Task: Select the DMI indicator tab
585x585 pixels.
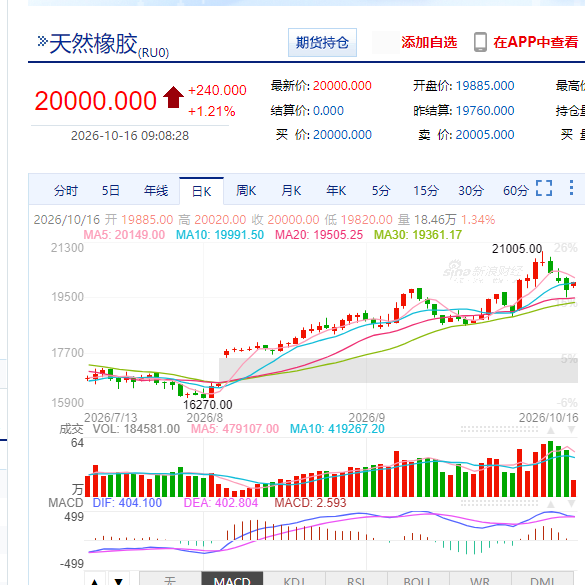Action: click(542, 579)
